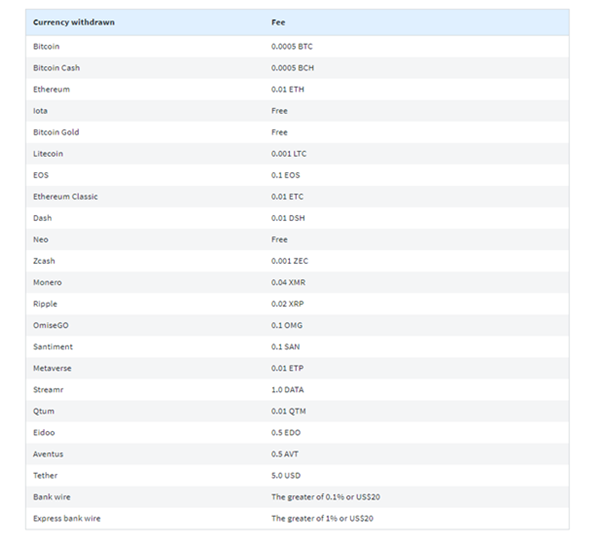Click the 0.1 EOS fee value
This screenshot has height=545, width=606.
tap(285, 175)
